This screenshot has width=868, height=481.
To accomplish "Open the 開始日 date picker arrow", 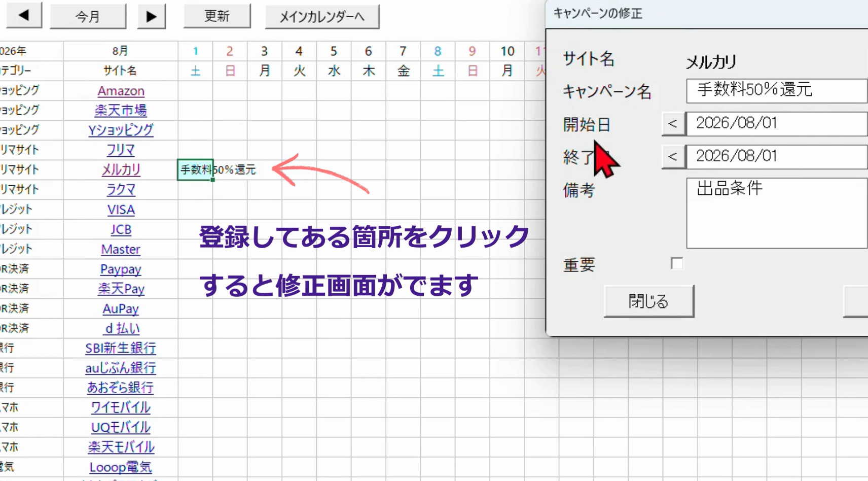I will coord(673,123).
